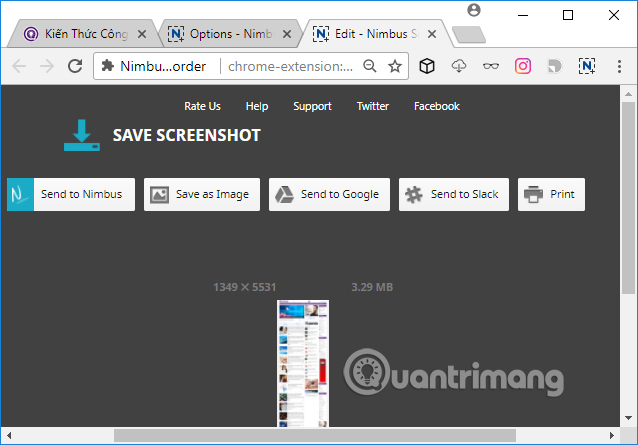Open Chrome's three-dot menu
Screen dimensions: 638x445
click(619, 66)
